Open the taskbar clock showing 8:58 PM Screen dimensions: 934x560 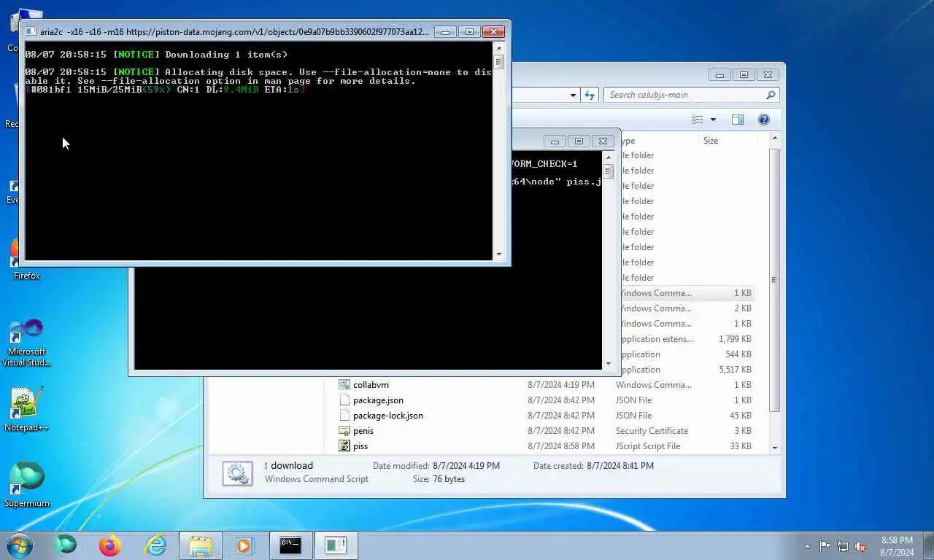click(x=897, y=546)
